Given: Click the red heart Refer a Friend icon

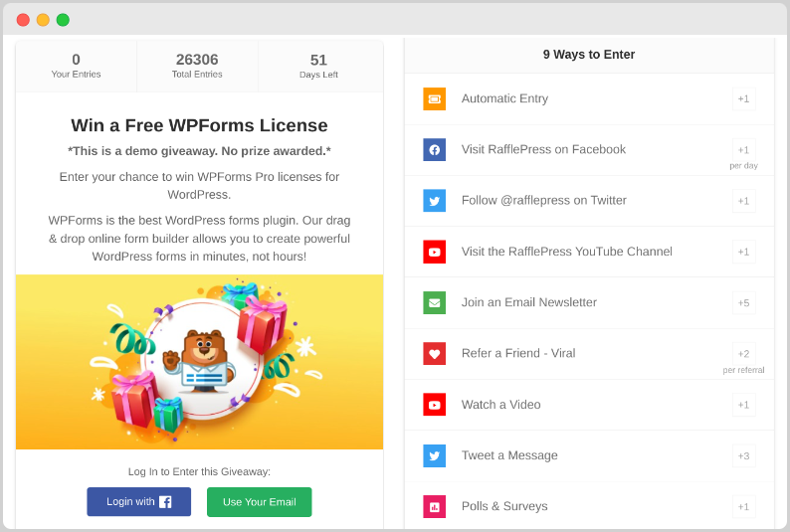Looking at the screenshot, I should [x=434, y=353].
